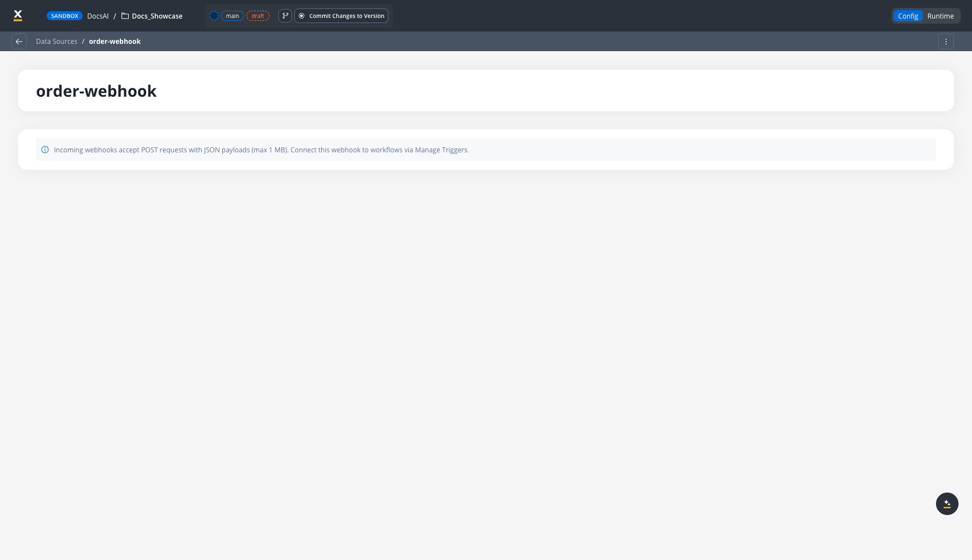The width and height of the screenshot is (972, 560).
Task: Select the Config mode toggle
Action: pyautogui.click(x=908, y=16)
